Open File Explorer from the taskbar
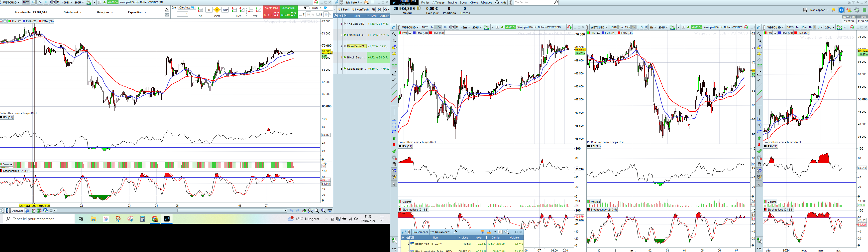The image size is (868, 252). pos(93,219)
